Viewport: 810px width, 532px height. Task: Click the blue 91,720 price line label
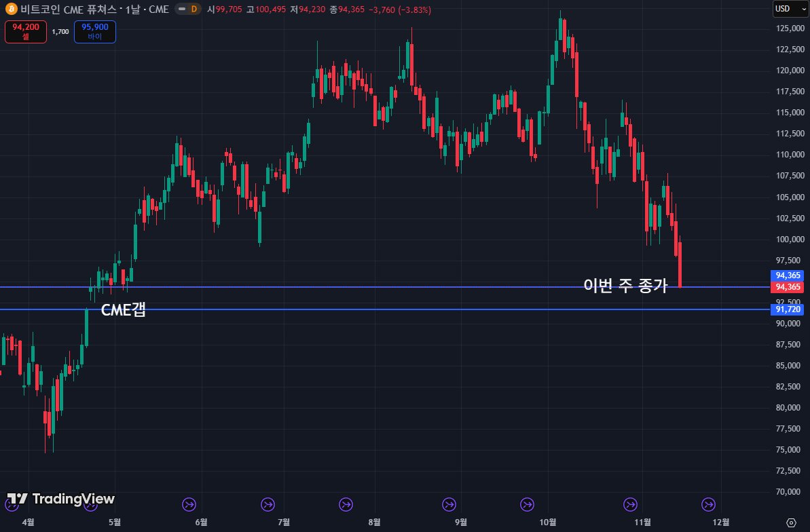coord(788,309)
